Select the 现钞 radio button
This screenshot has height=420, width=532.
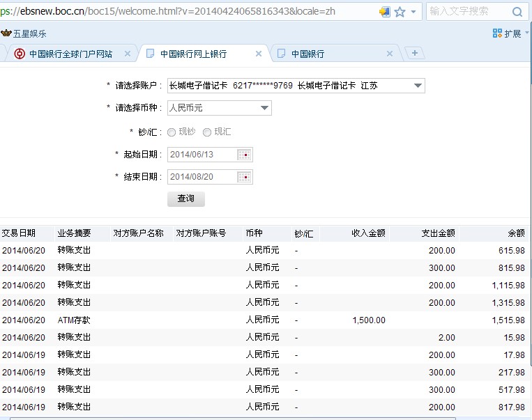pyautogui.click(x=172, y=132)
